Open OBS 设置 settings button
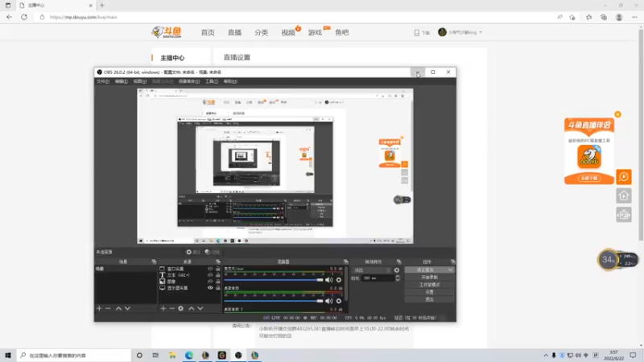644x362 pixels. [429, 292]
